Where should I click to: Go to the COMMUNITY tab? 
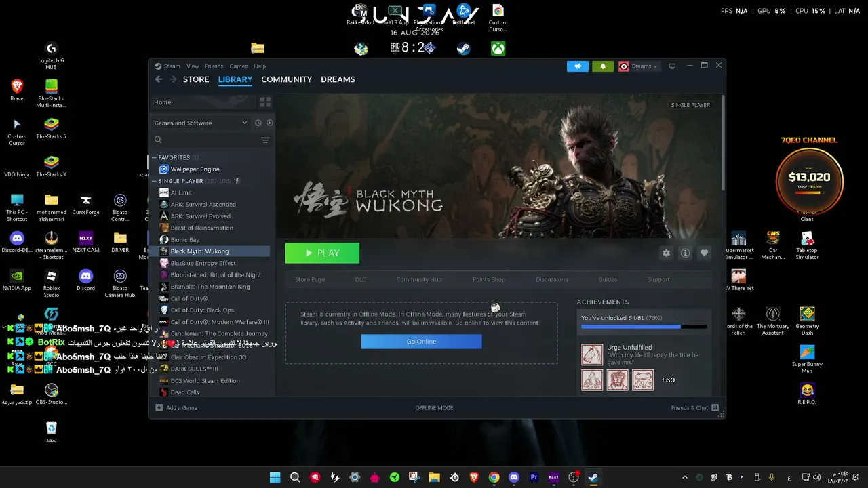click(286, 79)
